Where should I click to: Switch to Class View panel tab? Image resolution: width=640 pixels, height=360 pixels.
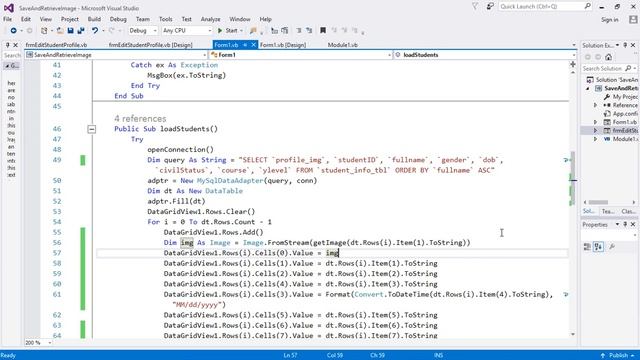(629, 211)
